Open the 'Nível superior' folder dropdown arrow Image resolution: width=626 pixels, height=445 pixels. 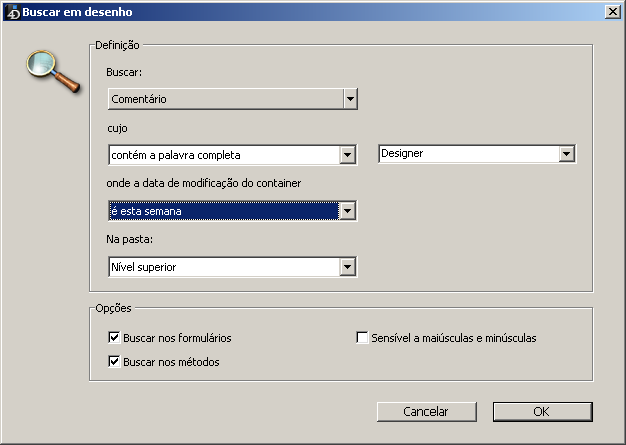348,267
